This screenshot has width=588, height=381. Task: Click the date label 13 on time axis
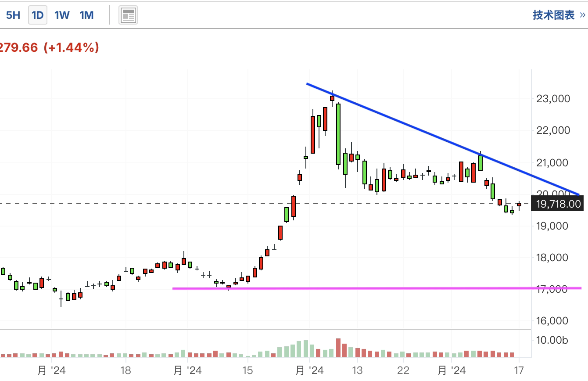(357, 370)
